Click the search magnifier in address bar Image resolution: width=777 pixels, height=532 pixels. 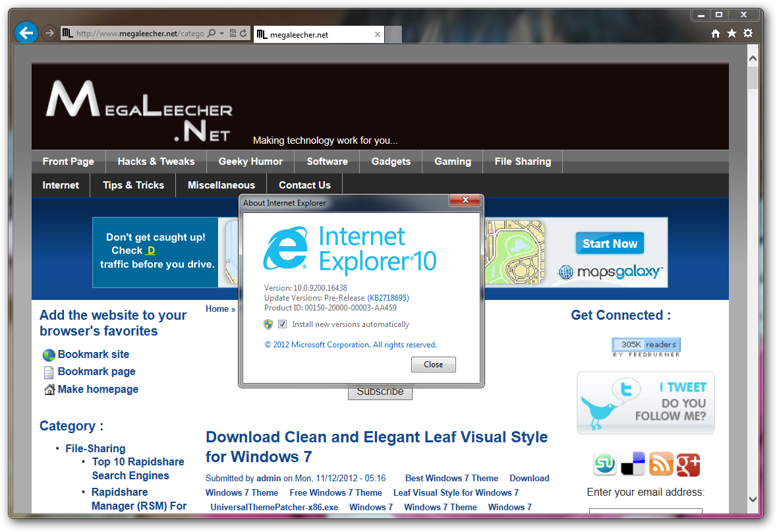(212, 33)
